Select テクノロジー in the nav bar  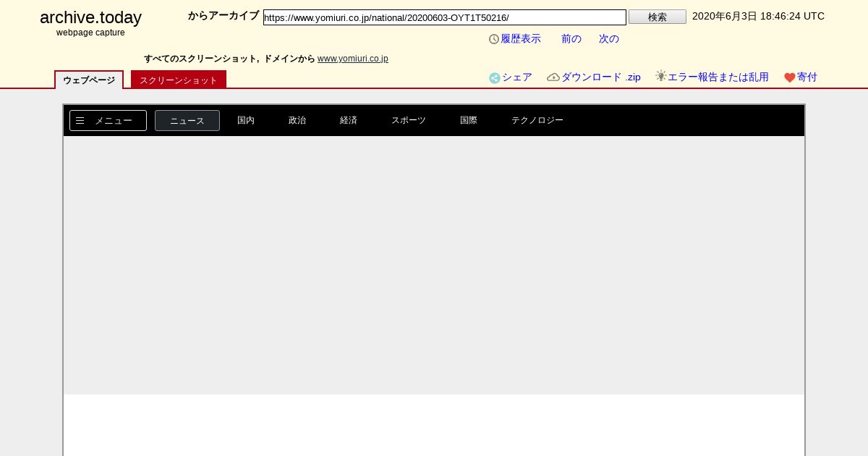pyautogui.click(x=537, y=120)
